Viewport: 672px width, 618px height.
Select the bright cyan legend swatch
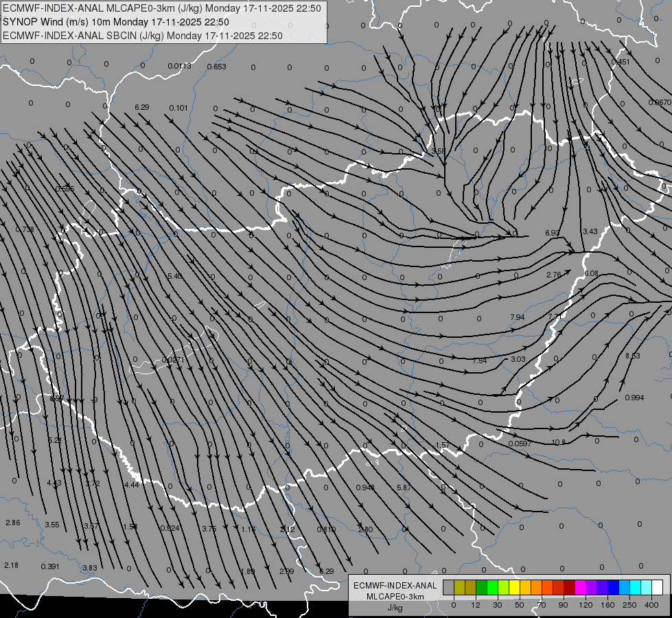click(635, 588)
